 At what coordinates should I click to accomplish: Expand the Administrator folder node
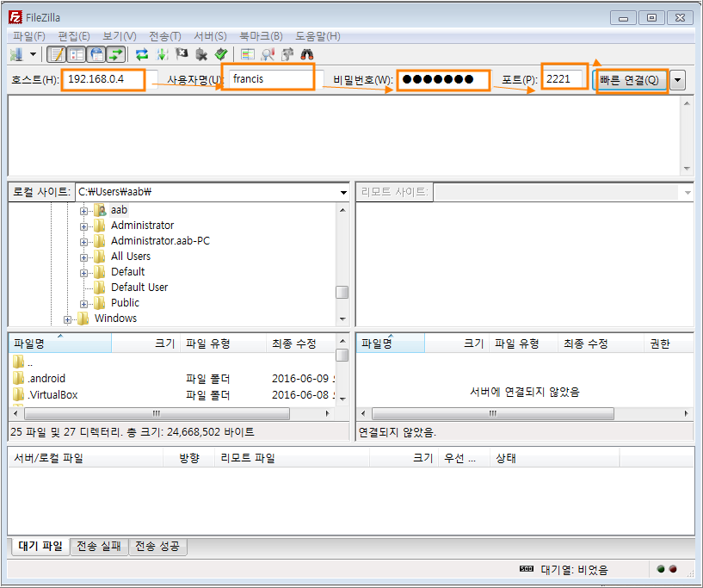tap(83, 226)
